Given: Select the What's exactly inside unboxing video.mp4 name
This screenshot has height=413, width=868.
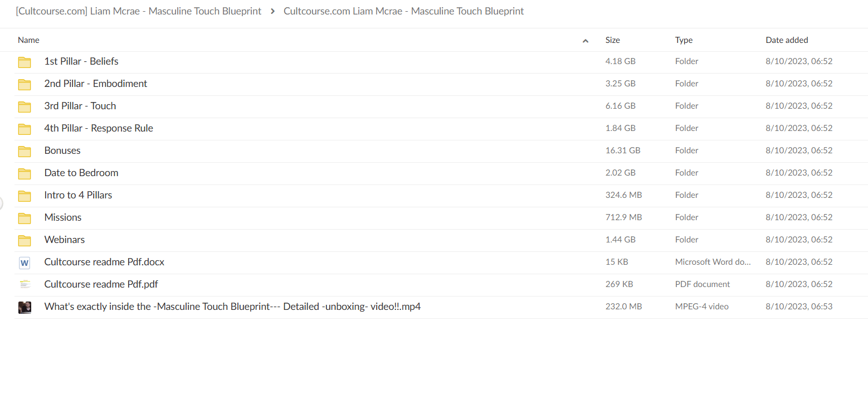Looking at the screenshot, I should pos(232,307).
